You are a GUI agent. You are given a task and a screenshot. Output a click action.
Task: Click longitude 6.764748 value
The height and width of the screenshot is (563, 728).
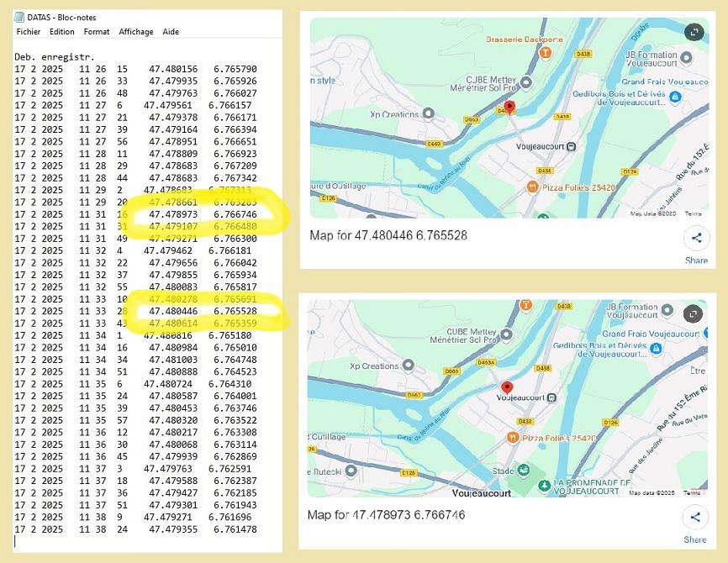tap(235, 360)
